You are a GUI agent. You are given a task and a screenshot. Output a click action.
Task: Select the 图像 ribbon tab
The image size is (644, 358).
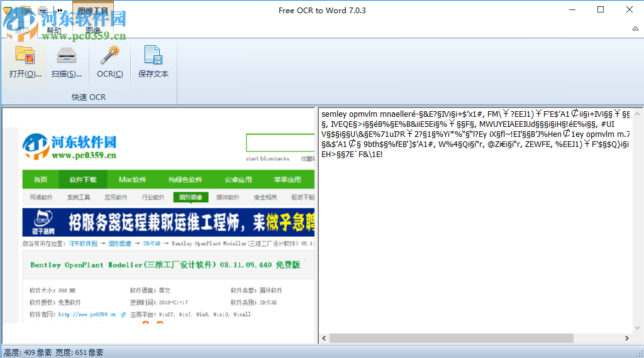point(93,30)
